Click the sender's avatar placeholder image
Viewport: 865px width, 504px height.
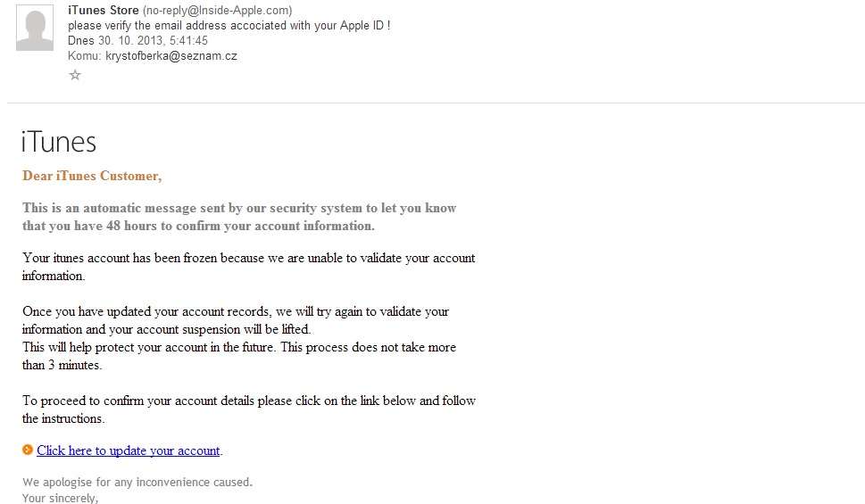35,28
